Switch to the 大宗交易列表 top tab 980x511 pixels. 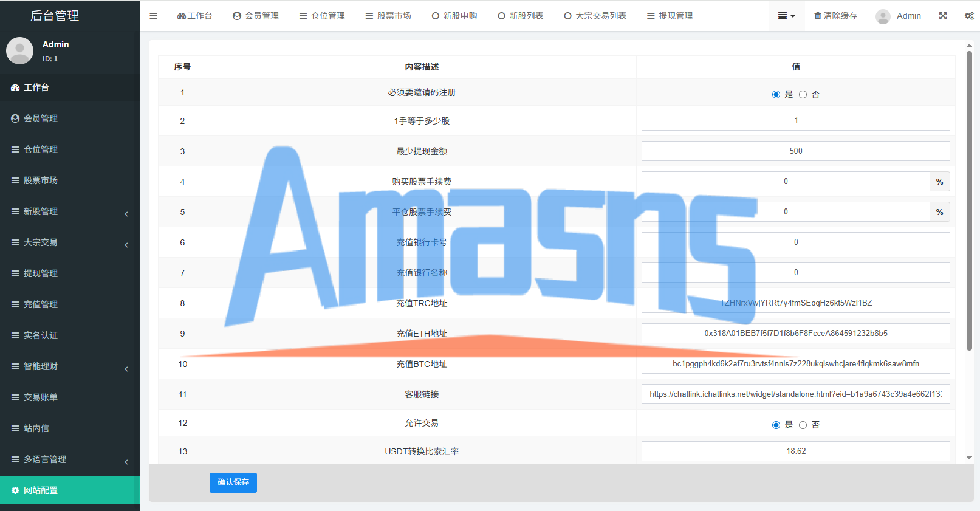pos(595,16)
